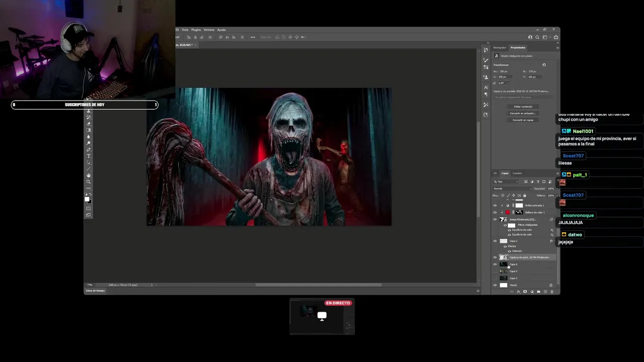The height and width of the screenshot is (362, 644).
Task: Hide the Fondo layer
Action: [495, 285]
